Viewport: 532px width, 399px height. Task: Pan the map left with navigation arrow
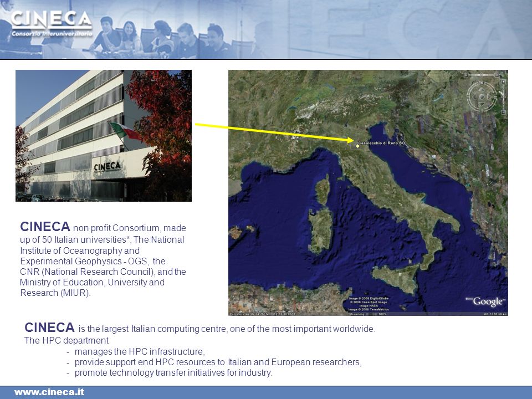point(475,96)
